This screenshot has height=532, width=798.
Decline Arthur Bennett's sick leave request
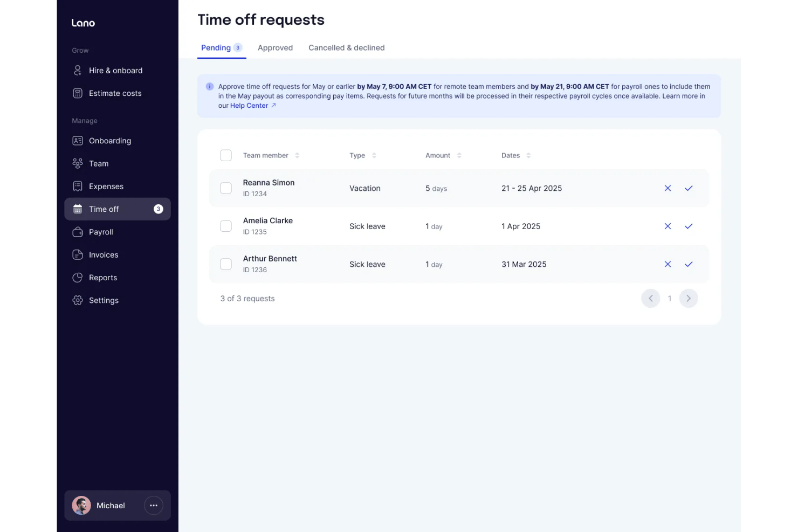(x=668, y=264)
